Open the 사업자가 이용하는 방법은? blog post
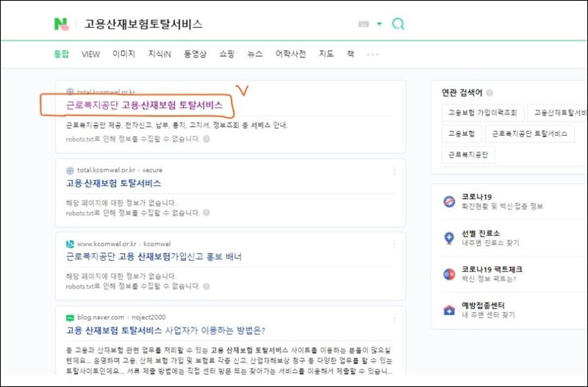 pyautogui.click(x=165, y=330)
